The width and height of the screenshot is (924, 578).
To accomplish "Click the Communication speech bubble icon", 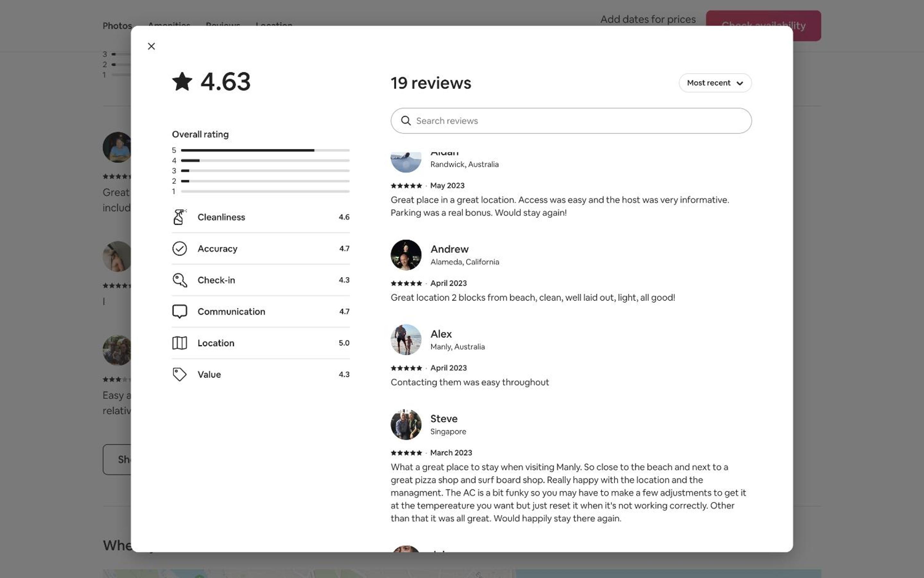I will coord(179,311).
